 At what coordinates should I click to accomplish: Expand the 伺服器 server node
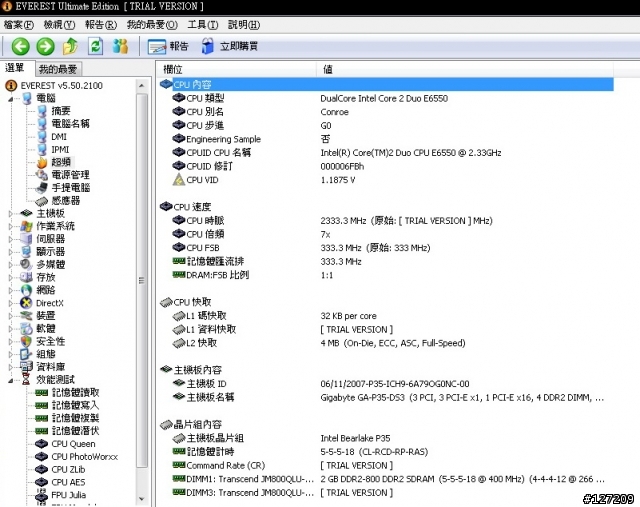pos(11,239)
